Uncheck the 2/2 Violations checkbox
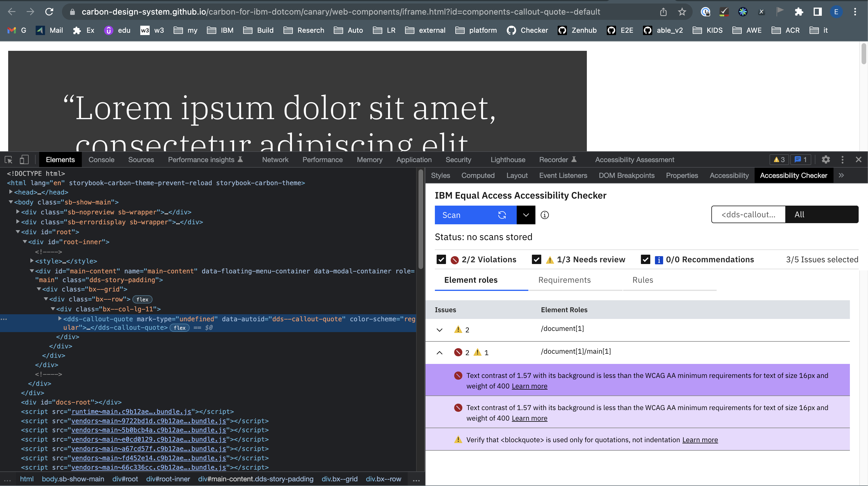This screenshot has height=486, width=868. pyautogui.click(x=441, y=259)
